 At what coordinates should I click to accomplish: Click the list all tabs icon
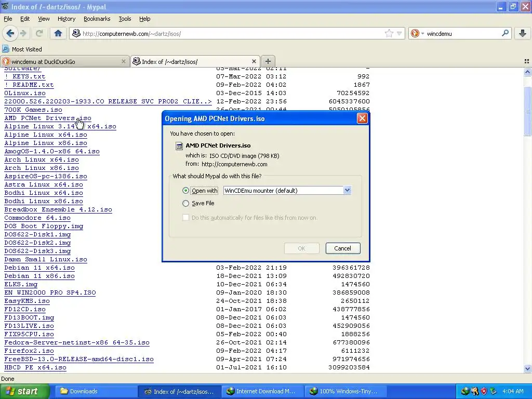[x=527, y=61]
